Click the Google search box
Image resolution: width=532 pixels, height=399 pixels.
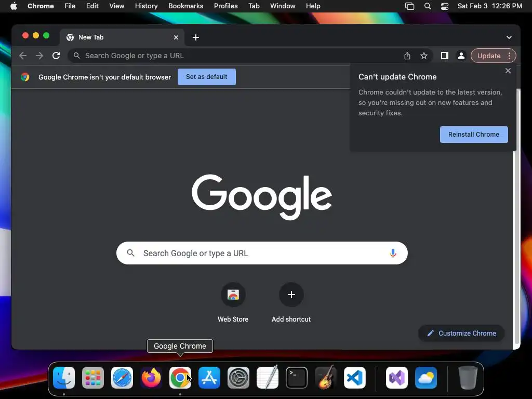262,253
